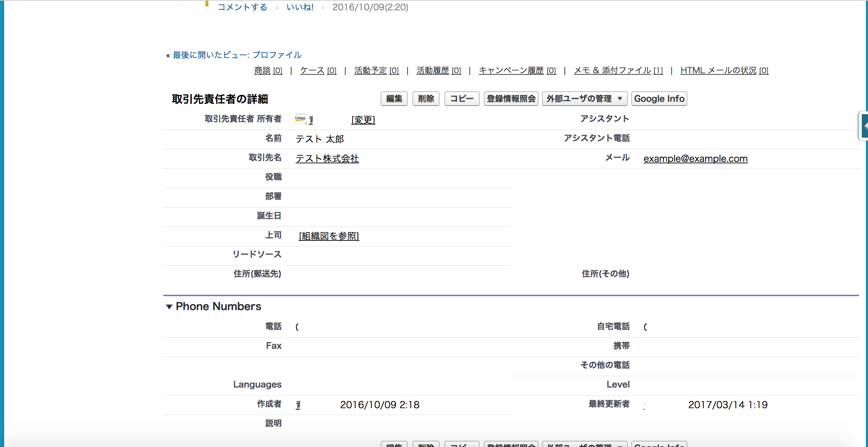Click [変更] to change the contact owner
868x447 pixels.
[x=363, y=120]
